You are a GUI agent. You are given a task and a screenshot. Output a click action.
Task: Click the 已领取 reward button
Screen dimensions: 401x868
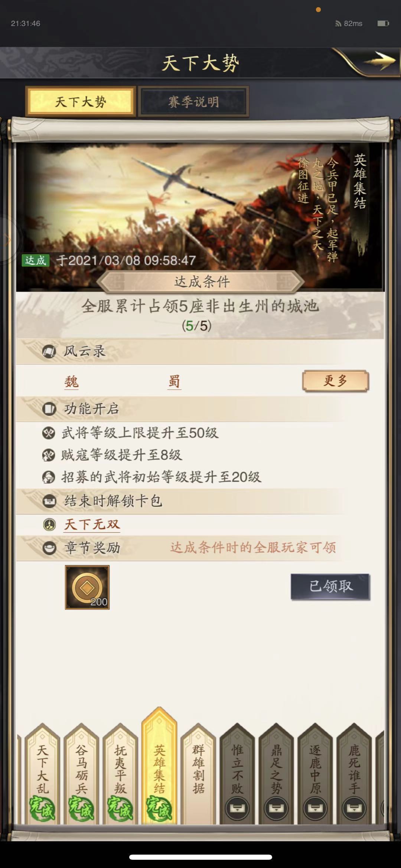pos(330,586)
